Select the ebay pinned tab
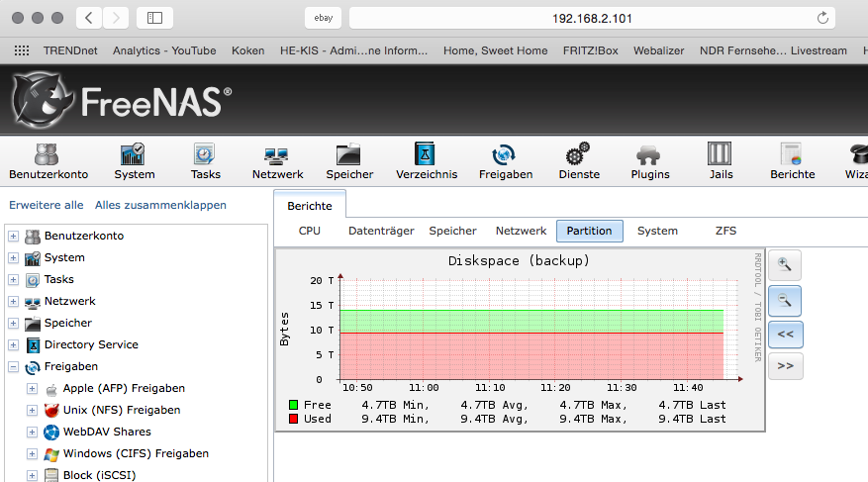The height and width of the screenshot is (482, 868). coord(324,18)
